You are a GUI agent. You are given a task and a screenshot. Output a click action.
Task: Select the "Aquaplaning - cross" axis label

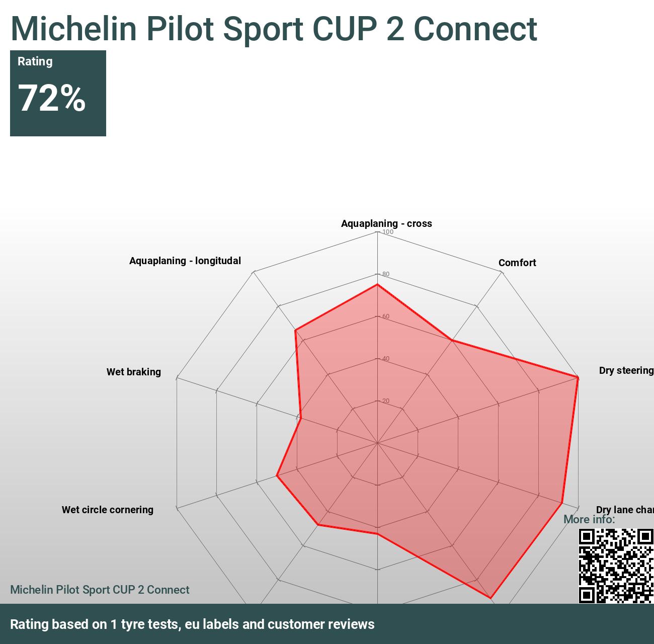386,223
